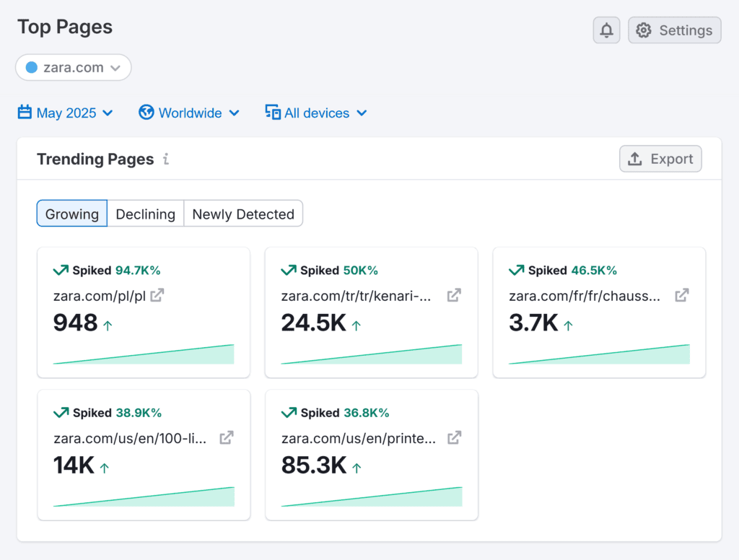The height and width of the screenshot is (560, 739).
Task: Open Settings from the top-right button
Action: coord(674,30)
